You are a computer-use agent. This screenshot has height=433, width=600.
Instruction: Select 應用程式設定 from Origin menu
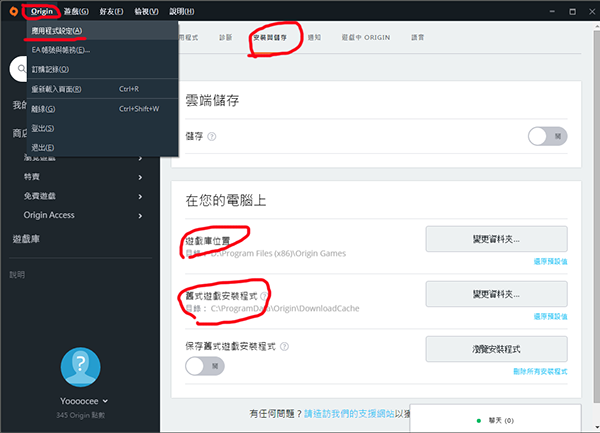click(x=57, y=31)
